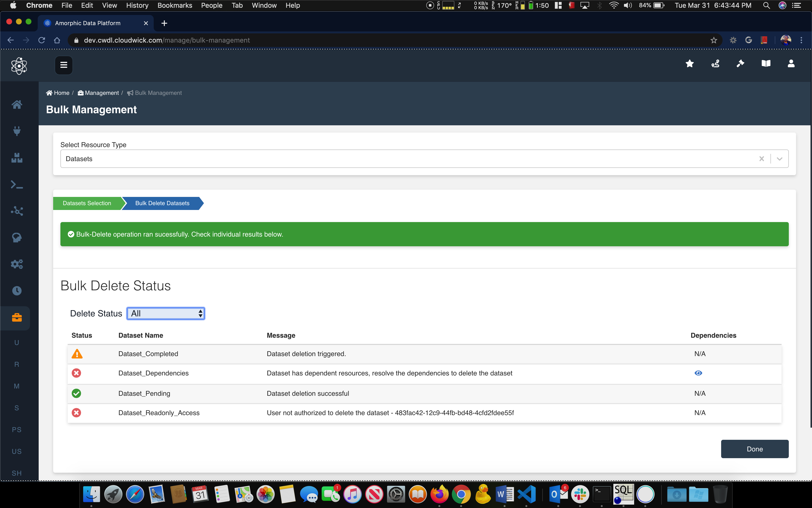Screen dimensions: 812x508
Task: Navigate to Management breadcrumb link
Action: tap(98, 93)
